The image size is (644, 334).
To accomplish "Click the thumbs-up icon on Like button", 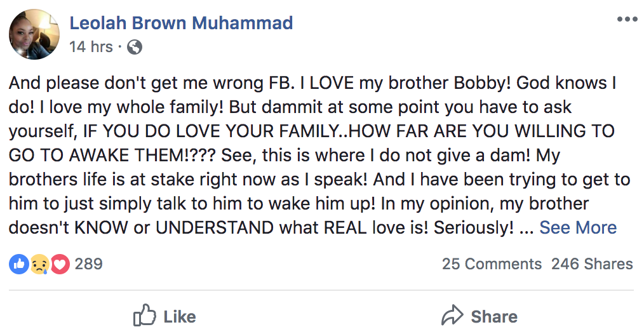I will [145, 316].
